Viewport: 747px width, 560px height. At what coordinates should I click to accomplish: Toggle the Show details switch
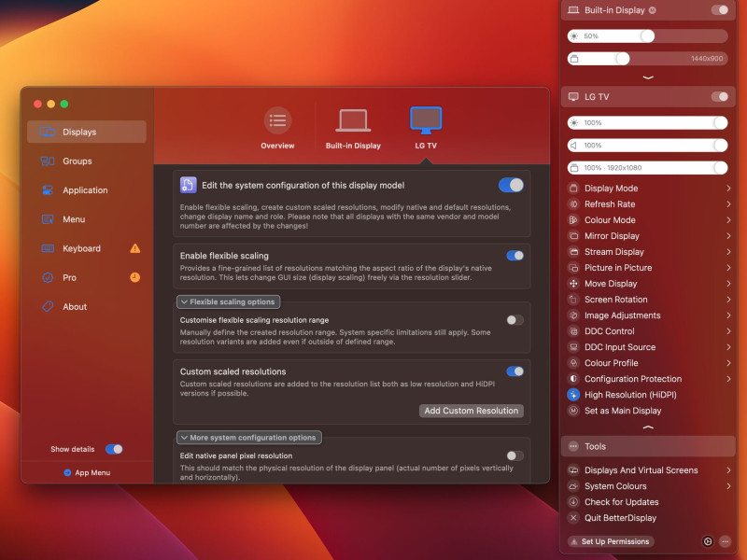click(114, 449)
